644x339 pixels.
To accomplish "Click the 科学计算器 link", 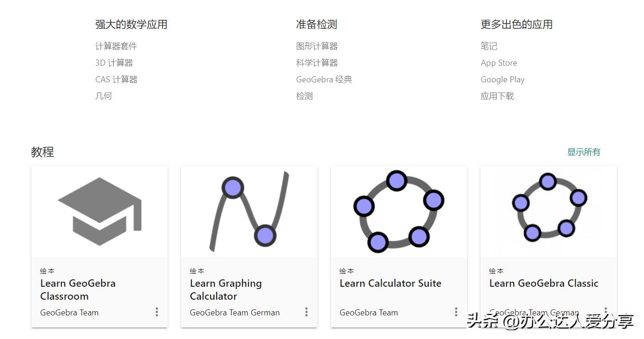I will (317, 62).
